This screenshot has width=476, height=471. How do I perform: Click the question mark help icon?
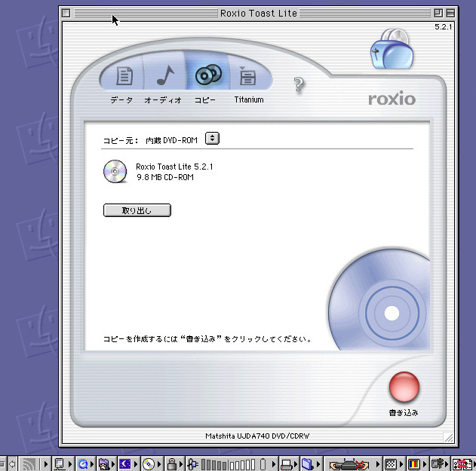tap(299, 84)
